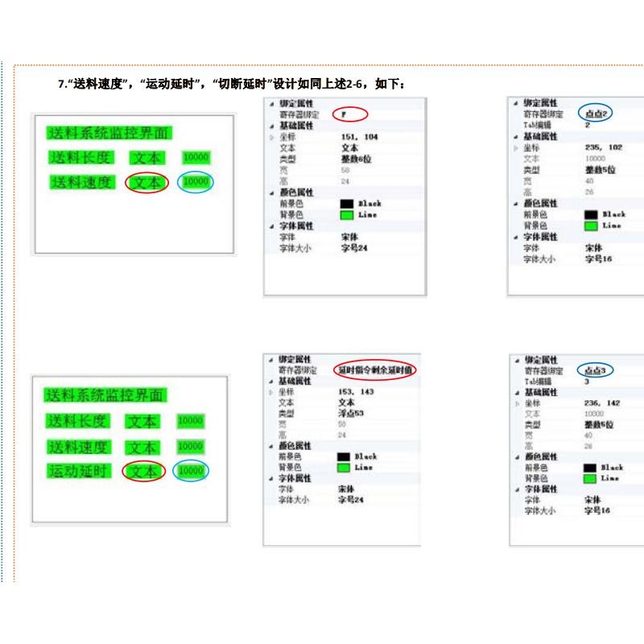Edit register binding 延时指令剩余延时值

tap(374, 369)
